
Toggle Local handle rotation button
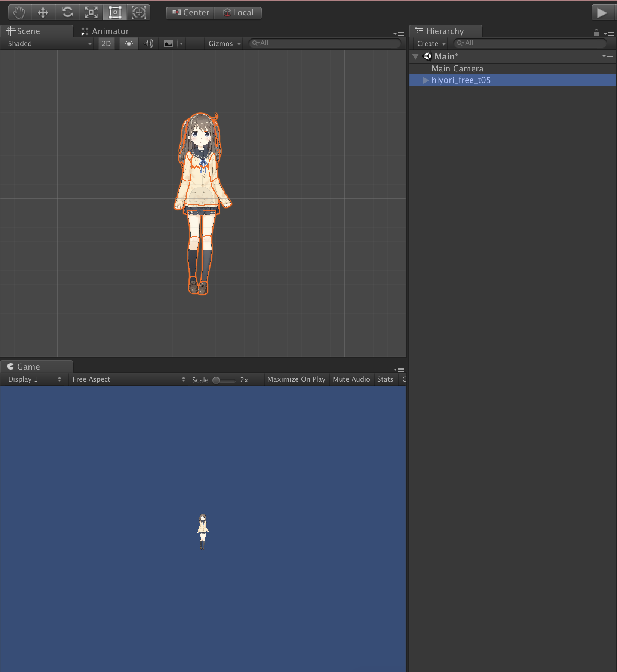point(238,13)
